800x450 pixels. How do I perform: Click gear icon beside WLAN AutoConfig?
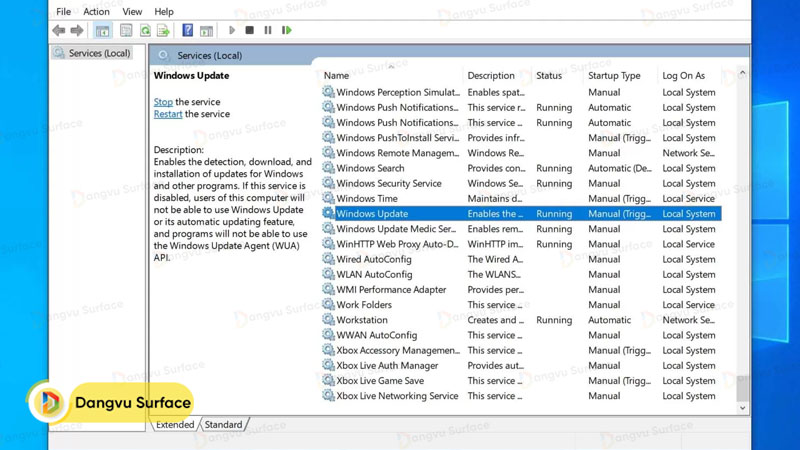[x=328, y=274]
